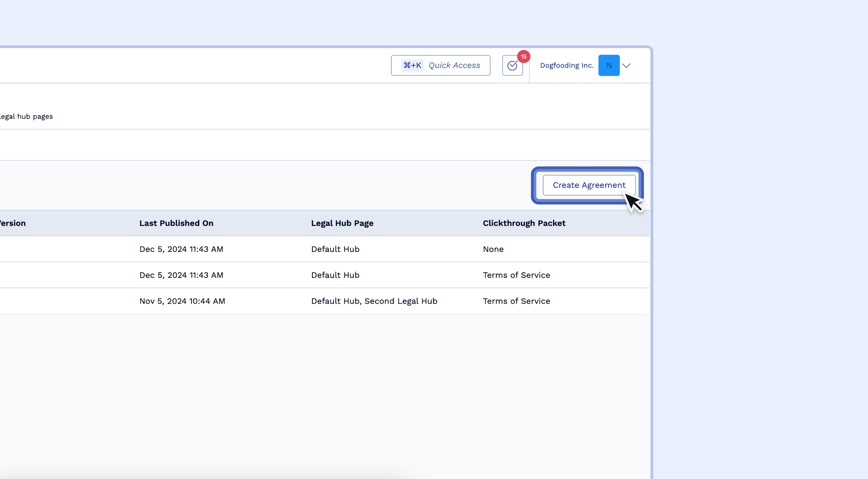The image size is (868, 479).
Task: Open the Nov 5, 2024 10:44 AM row
Action: click(182, 301)
